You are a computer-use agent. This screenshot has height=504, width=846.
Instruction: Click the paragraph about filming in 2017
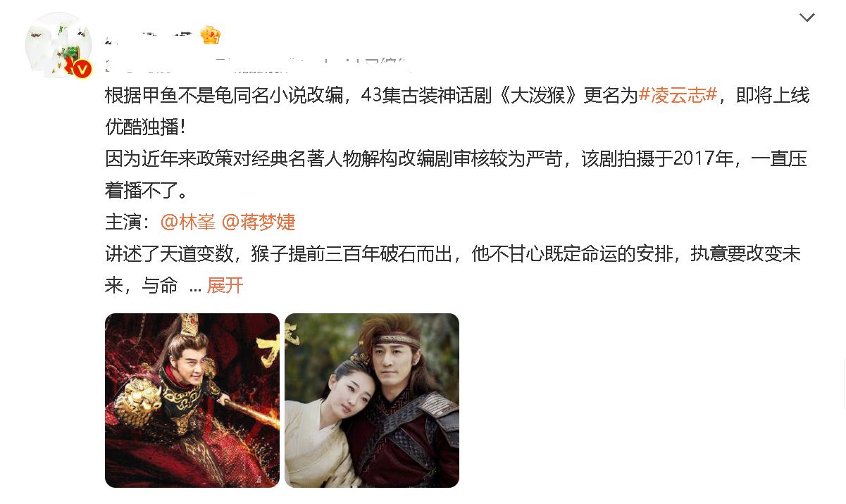pyautogui.click(x=456, y=175)
